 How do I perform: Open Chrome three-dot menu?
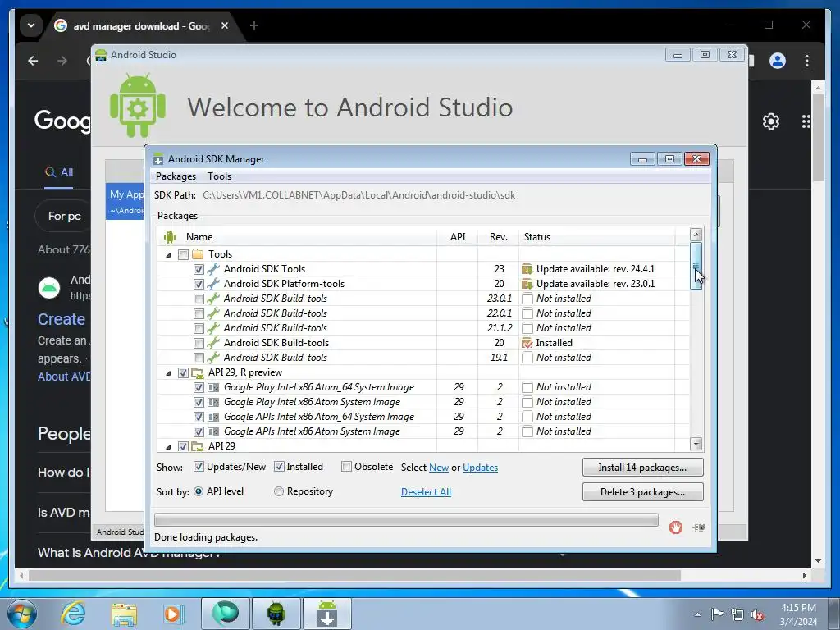click(807, 61)
